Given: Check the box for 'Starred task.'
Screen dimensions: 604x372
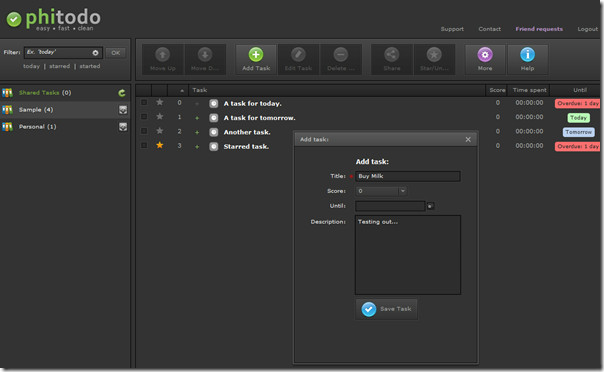Looking at the screenshot, I should [144, 145].
